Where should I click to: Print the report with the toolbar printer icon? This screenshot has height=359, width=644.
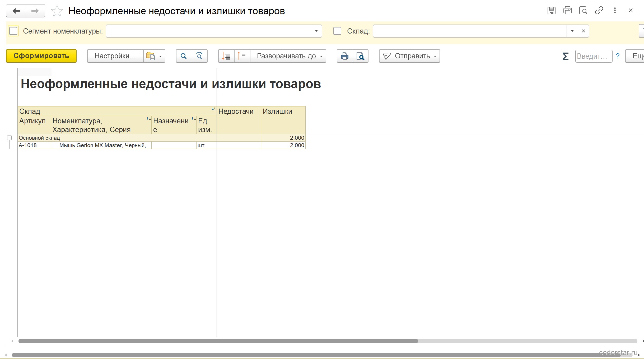345,56
